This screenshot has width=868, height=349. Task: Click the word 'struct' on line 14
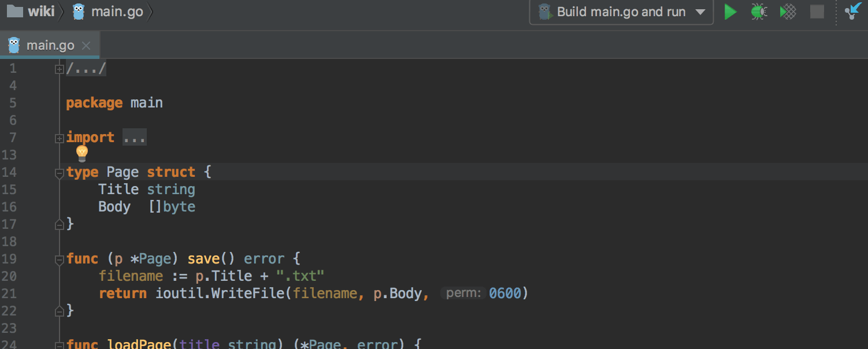pos(171,172)
